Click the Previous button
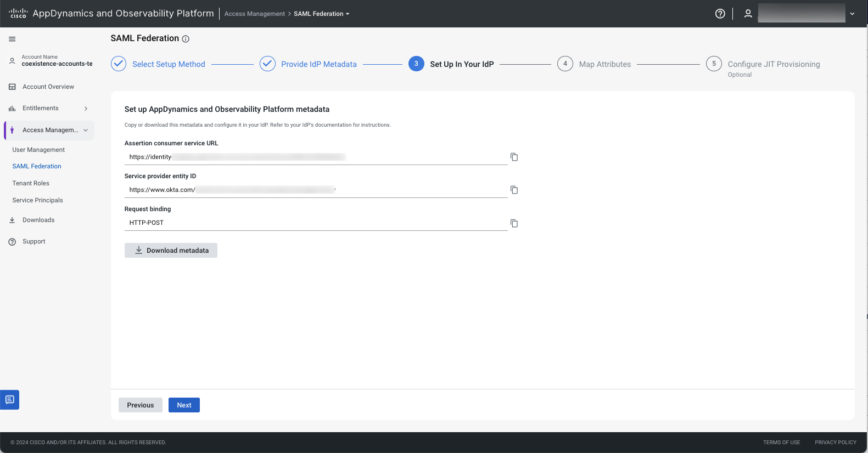The height and width of the screenshot is (453, 868). pyautogui.click(x=141, y=405)
